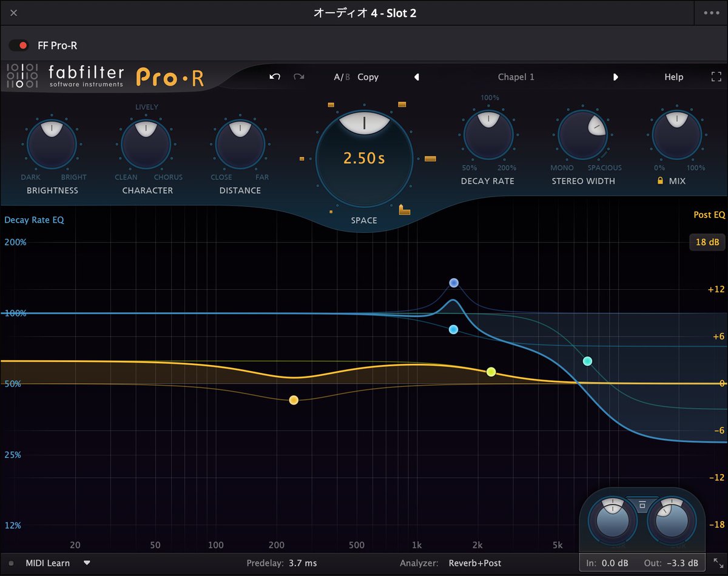Click the Copy button
Screen dimensions: 728x576
point(368,77)
